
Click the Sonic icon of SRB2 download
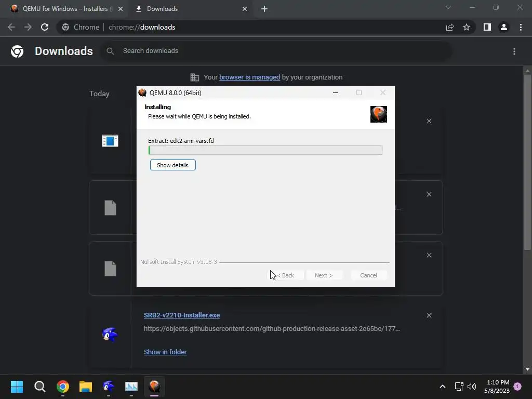coord(110,335)
